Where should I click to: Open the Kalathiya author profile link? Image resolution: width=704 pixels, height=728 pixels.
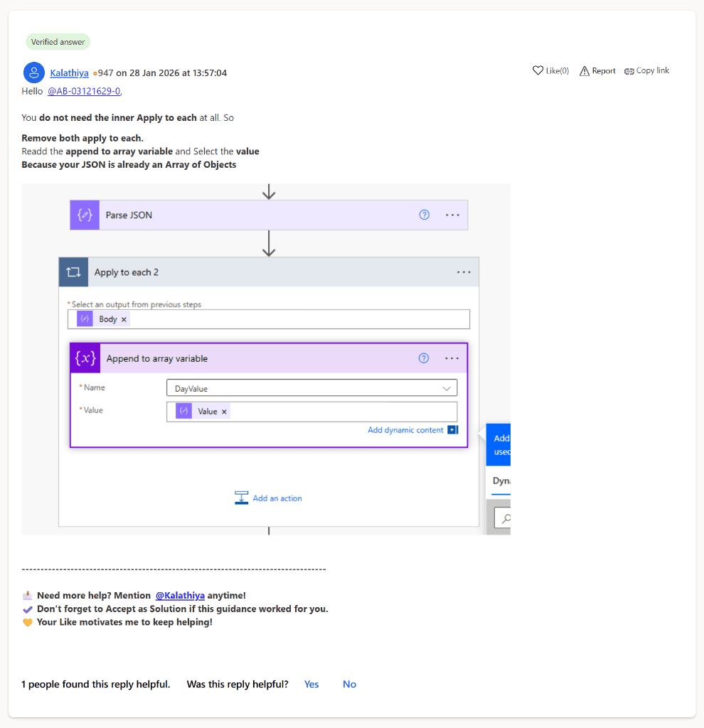point(69,73)
